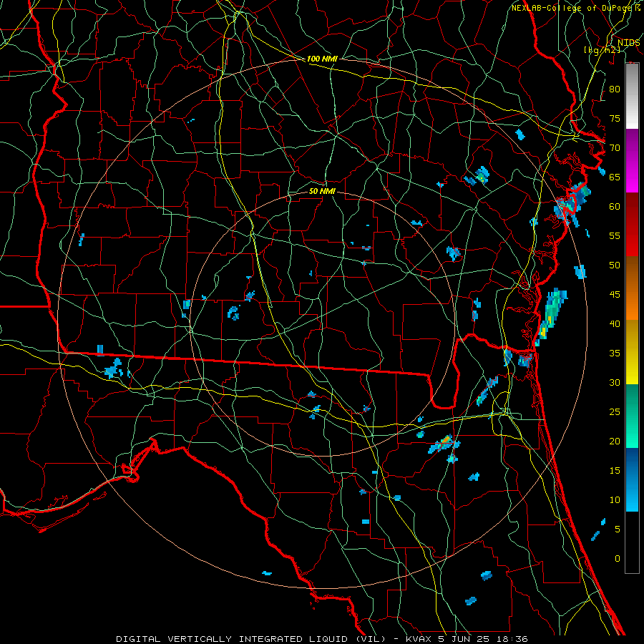Pick the magenta-purple segment of the color bar
The image size is (644, 644).
tap(632, 161)
